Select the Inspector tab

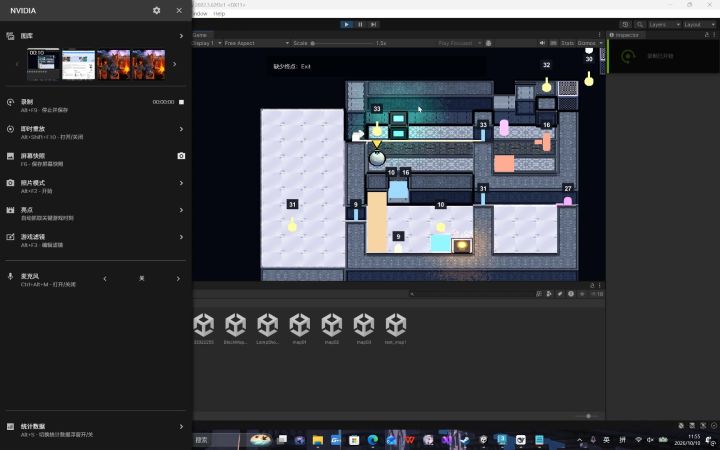click(626, 35)
